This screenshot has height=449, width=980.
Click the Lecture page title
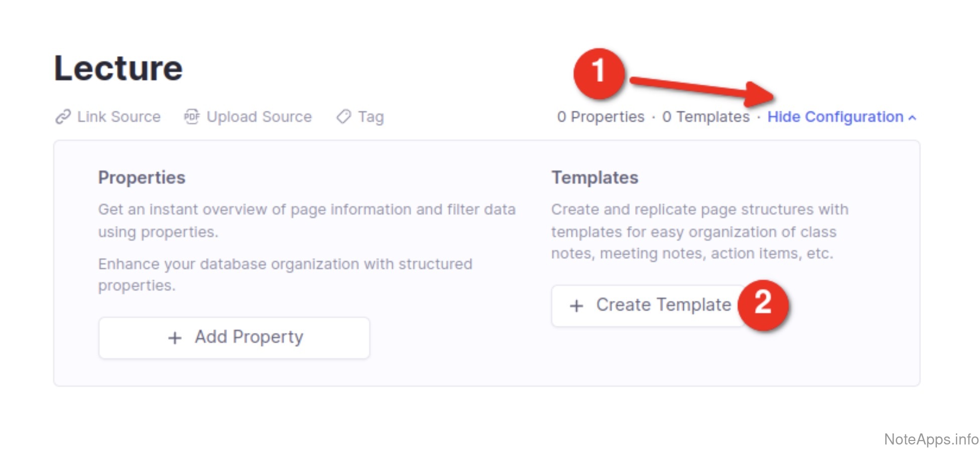coord(118,68)
